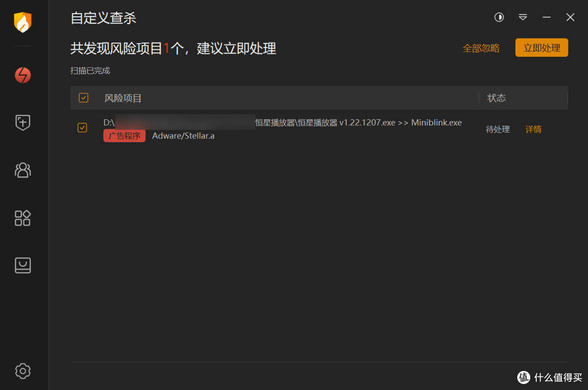Open the store bag icon in the sidebar

pyautogui.click(x=22, y=265)
